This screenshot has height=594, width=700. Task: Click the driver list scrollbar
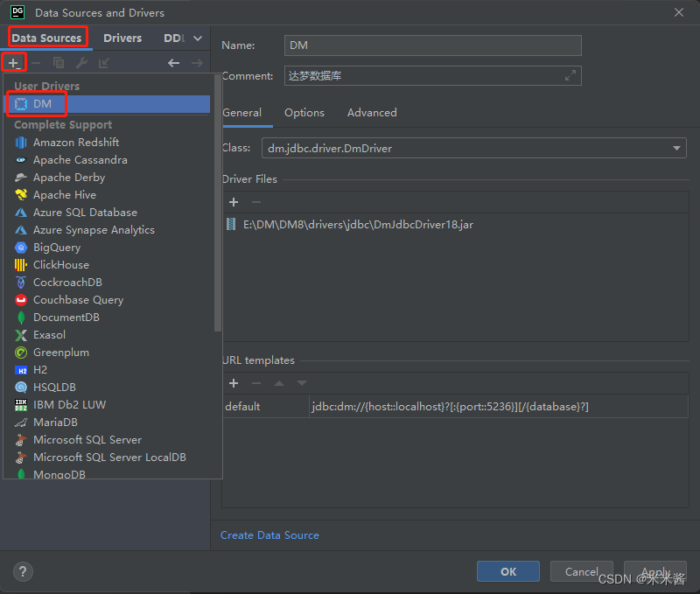[x=218, y=203]
